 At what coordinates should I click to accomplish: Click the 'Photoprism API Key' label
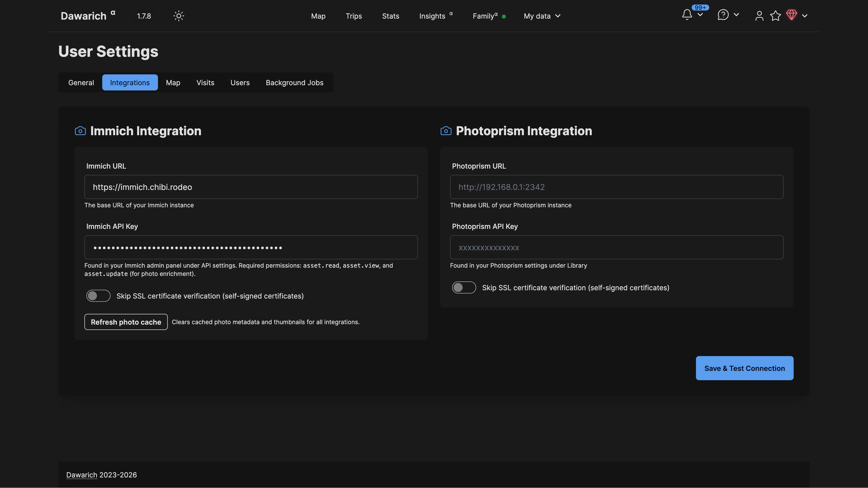point(485,226)
